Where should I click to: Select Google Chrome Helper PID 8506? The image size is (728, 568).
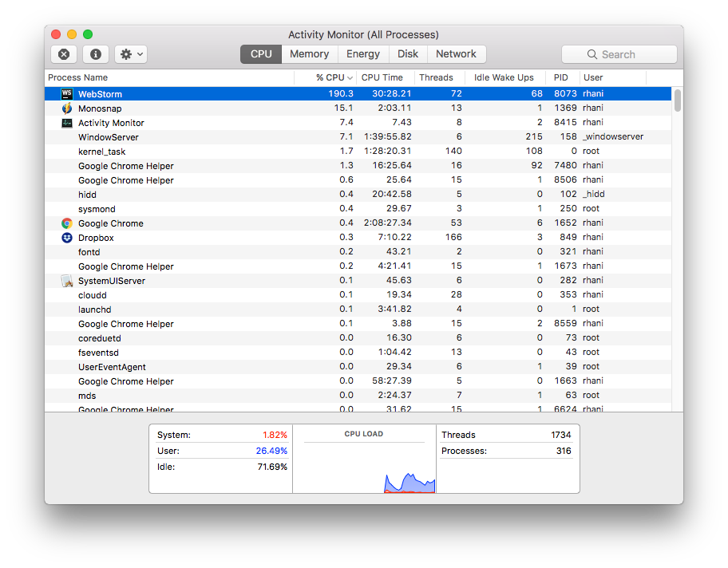pos(358,180)
